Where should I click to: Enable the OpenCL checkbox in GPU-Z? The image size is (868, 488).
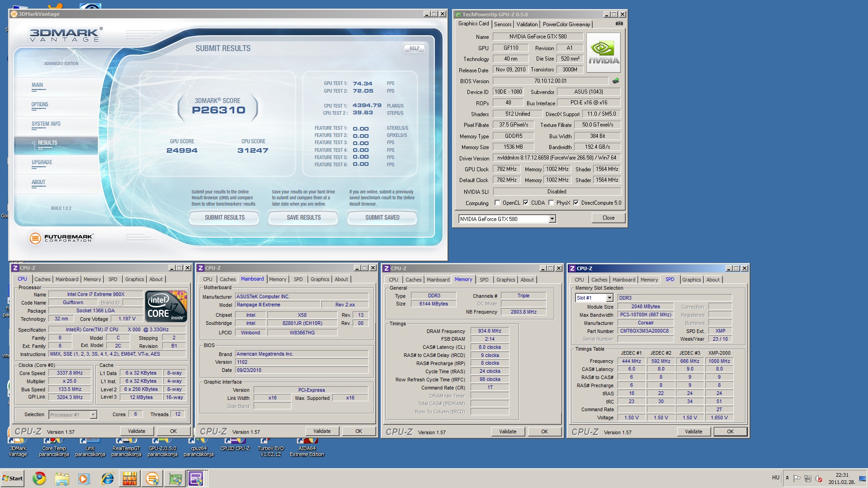[497, 203]
